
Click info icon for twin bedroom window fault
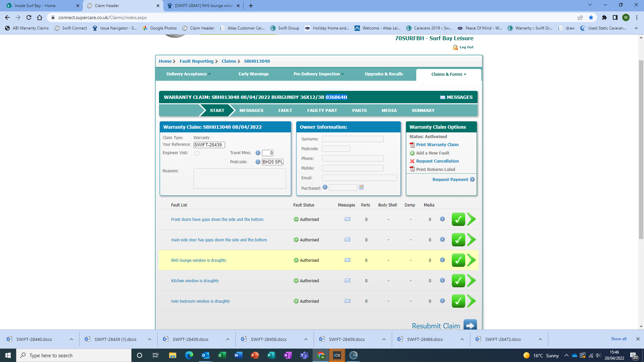[442, 301]
